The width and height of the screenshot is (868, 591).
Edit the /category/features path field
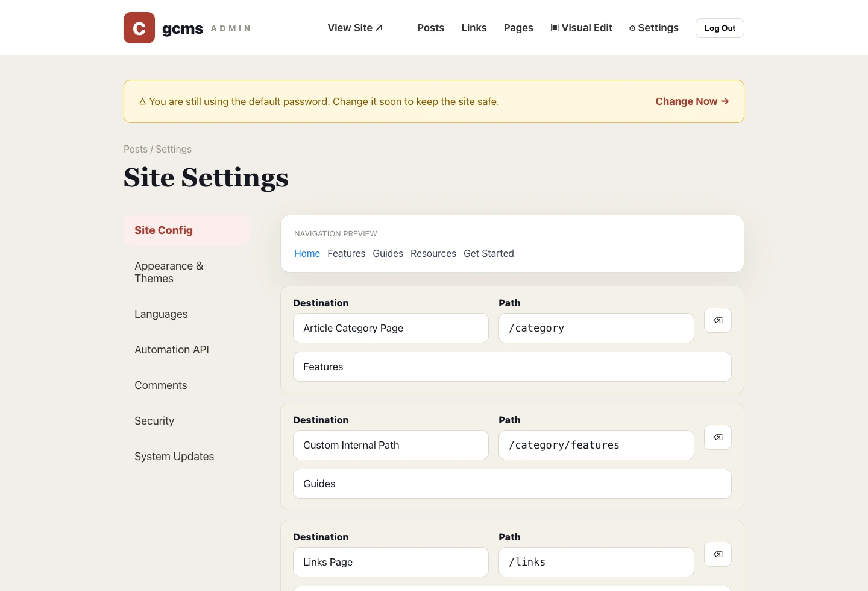point(596,445)
